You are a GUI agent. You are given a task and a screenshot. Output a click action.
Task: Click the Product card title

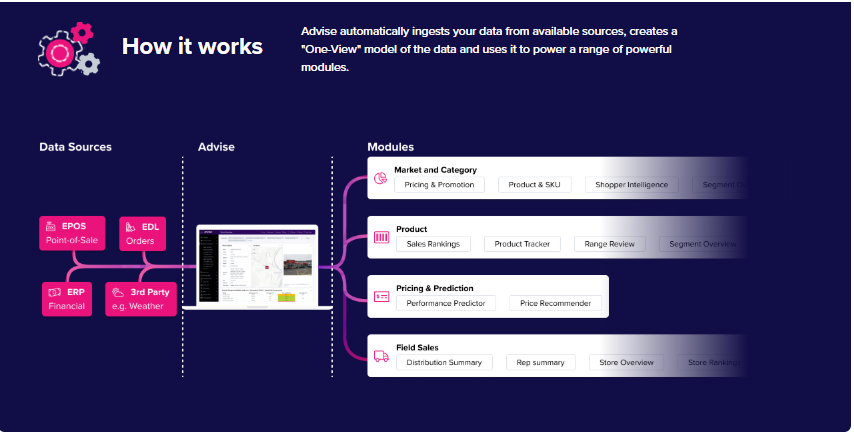pyautogui.click(x=411, y=229)
